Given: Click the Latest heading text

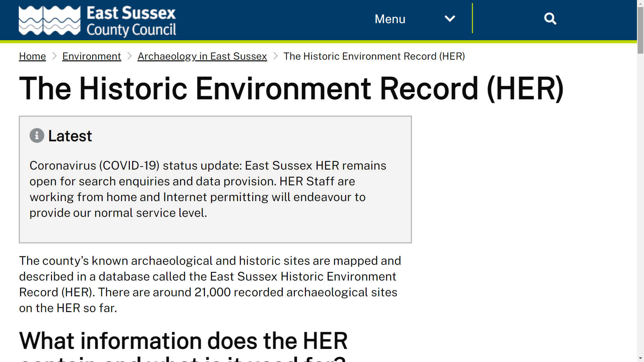Looking at the screenshot, I should [70, 136].
